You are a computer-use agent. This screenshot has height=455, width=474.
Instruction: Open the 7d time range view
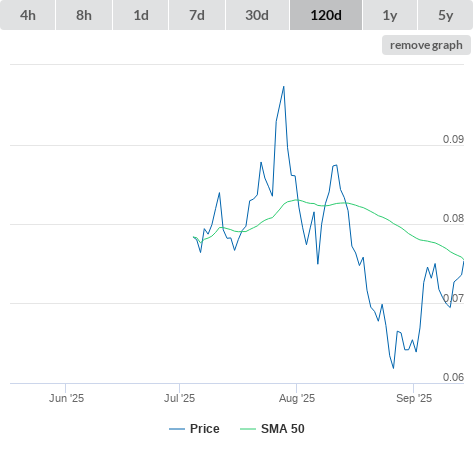click(x=197, y=15)
